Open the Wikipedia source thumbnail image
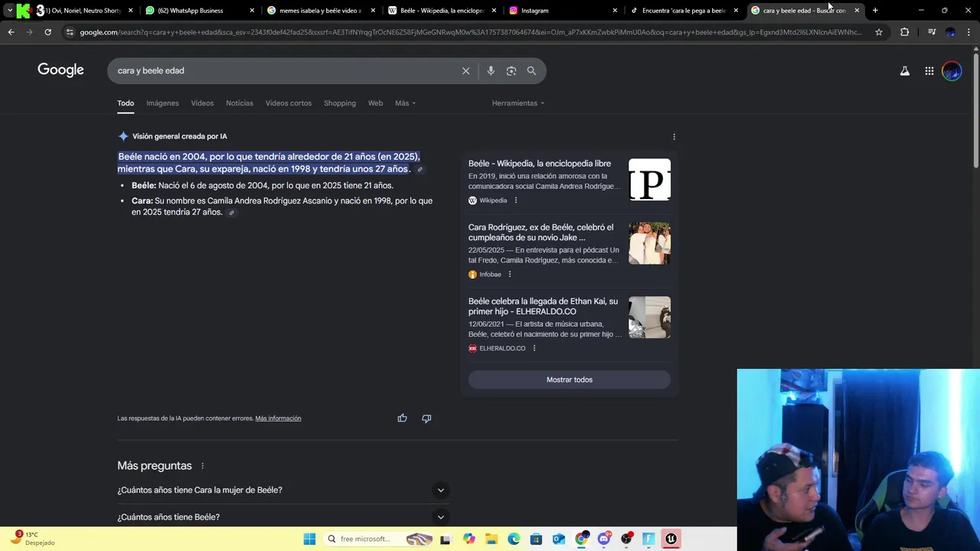Screen dimensions: 980x551 (x=649, y=180)
